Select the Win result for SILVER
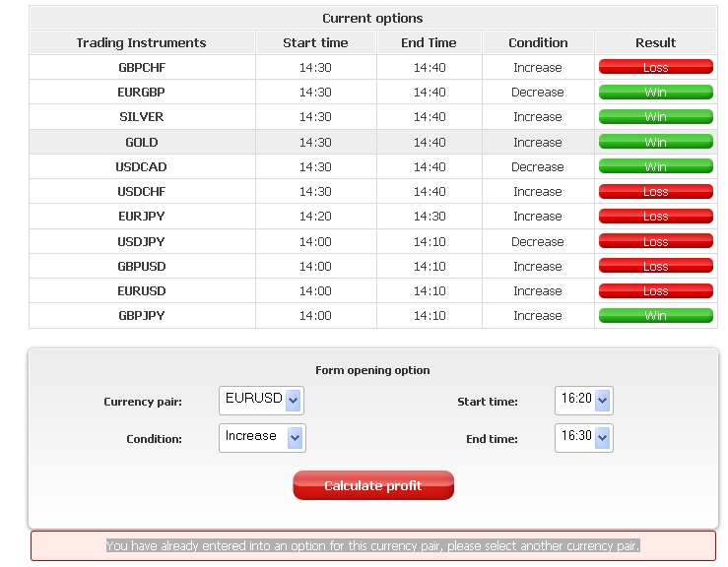 [x=655, y=117]
